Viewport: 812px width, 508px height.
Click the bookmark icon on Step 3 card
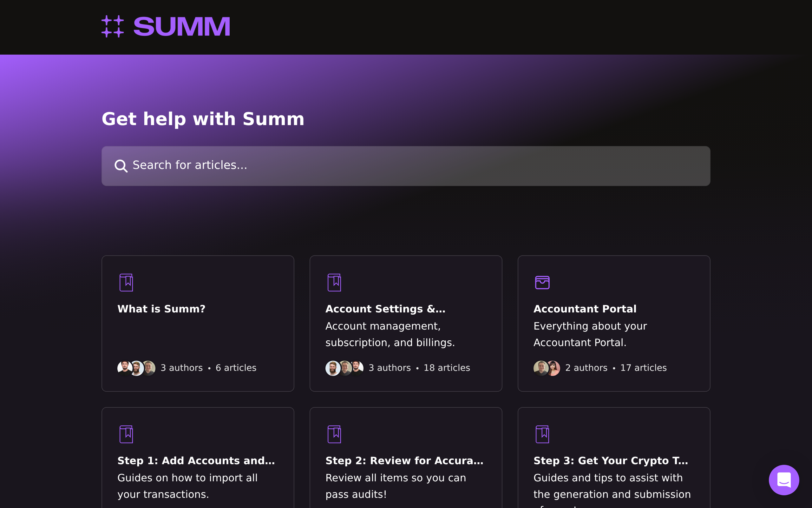point(542,434)
